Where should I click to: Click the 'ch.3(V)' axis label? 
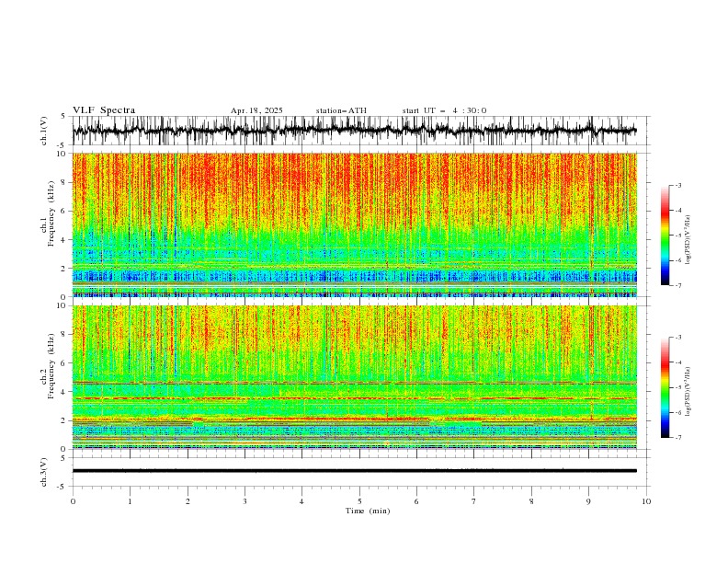pyautogui.click(x=44, y=472)
